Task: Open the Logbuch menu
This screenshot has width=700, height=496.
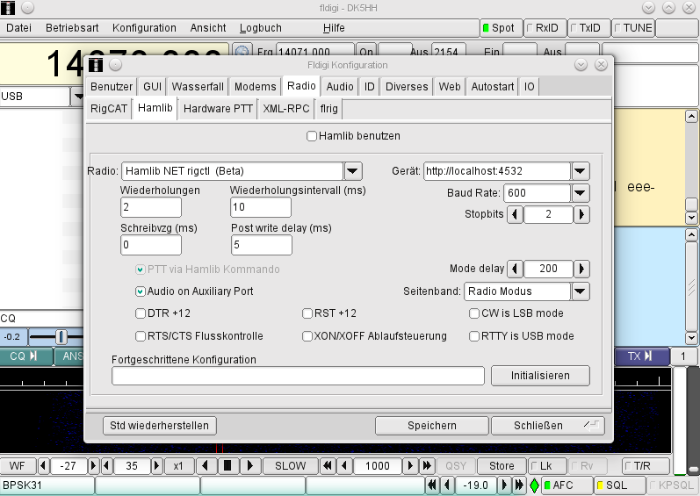Action: (x=260, y=28)
